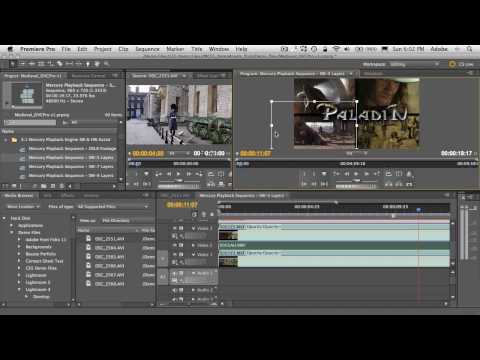Collapse the Video 3 track
The image size is (480, 360).
tap(193, 228)
